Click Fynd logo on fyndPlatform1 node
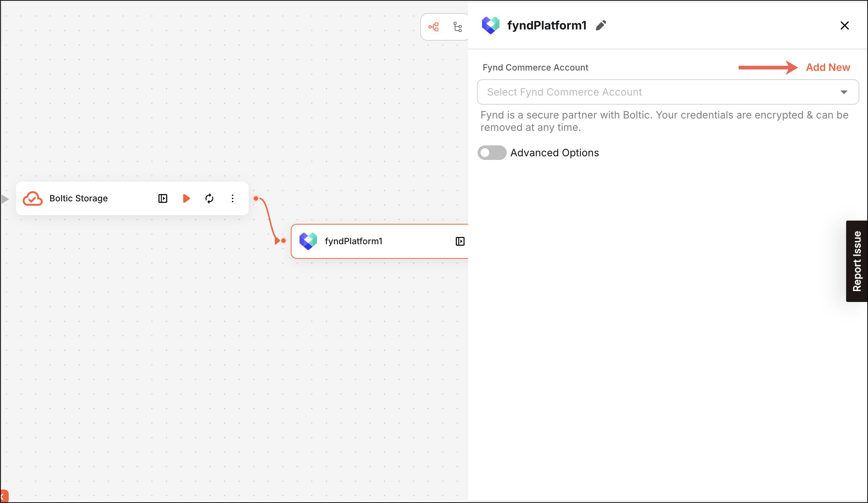 tap(308, 241)
